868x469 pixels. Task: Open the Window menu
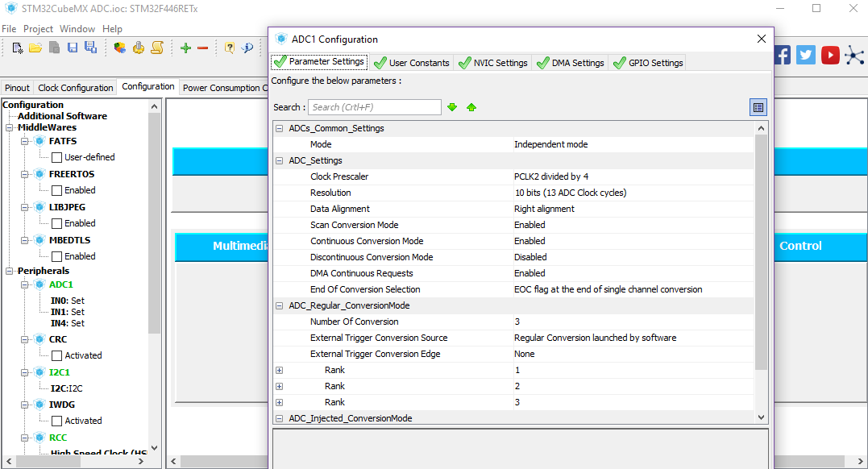click(x=77, y=29)
